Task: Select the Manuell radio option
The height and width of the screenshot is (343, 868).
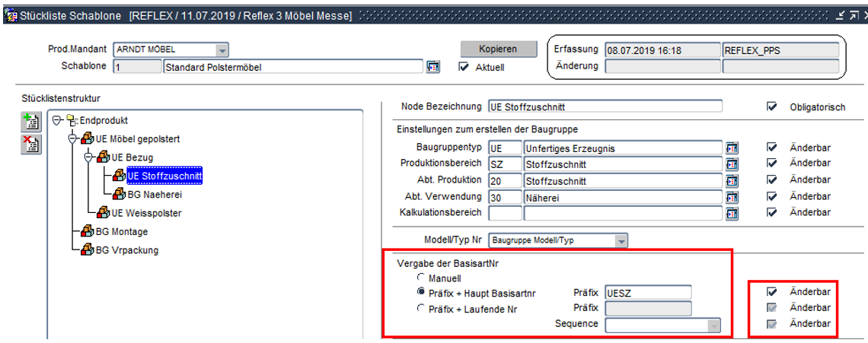Action: [x=420, y=278]
